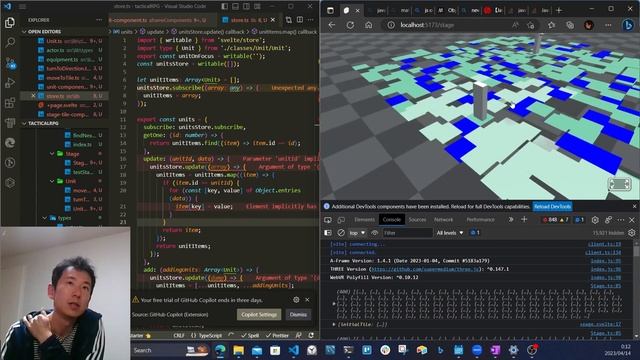
Task: Open DevTools settings gear
Action: [595, 220]
